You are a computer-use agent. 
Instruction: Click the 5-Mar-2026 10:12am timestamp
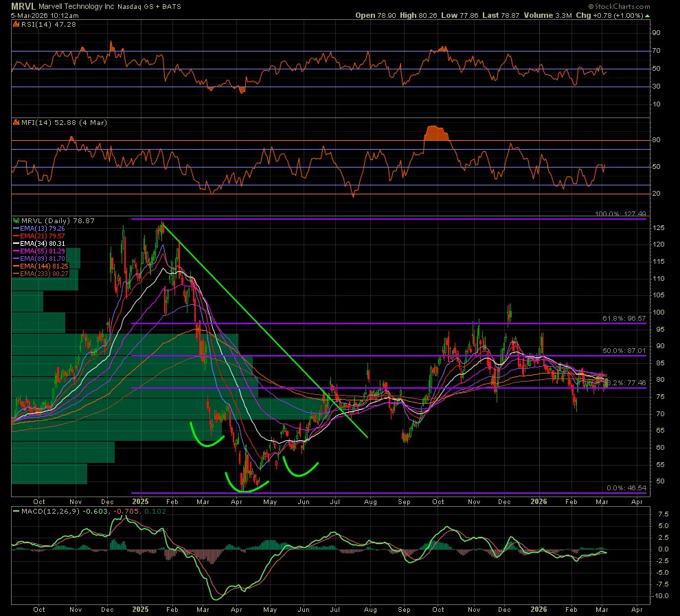click(45, 15)
